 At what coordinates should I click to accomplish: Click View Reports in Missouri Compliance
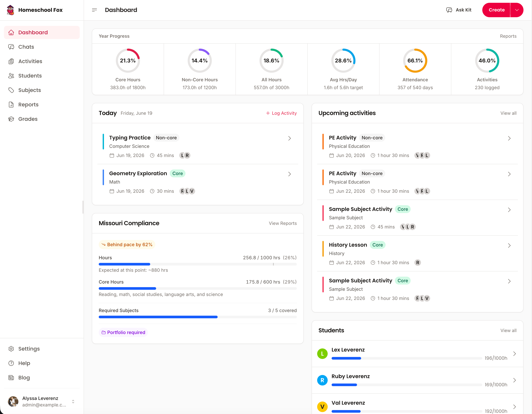(x=283, y=223)
